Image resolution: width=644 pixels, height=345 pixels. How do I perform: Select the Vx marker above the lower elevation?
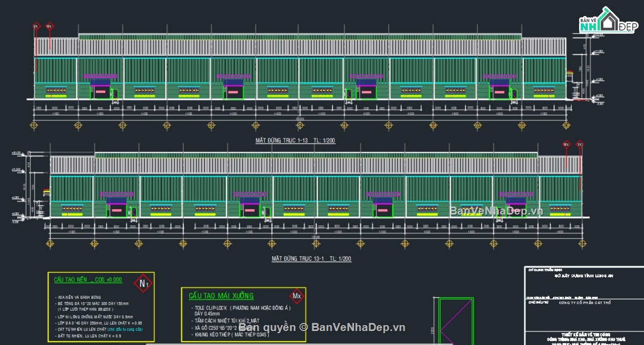pos(580,144)
